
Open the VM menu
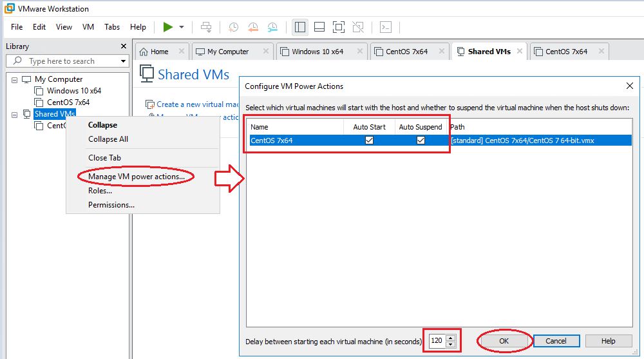click(88, 27)
